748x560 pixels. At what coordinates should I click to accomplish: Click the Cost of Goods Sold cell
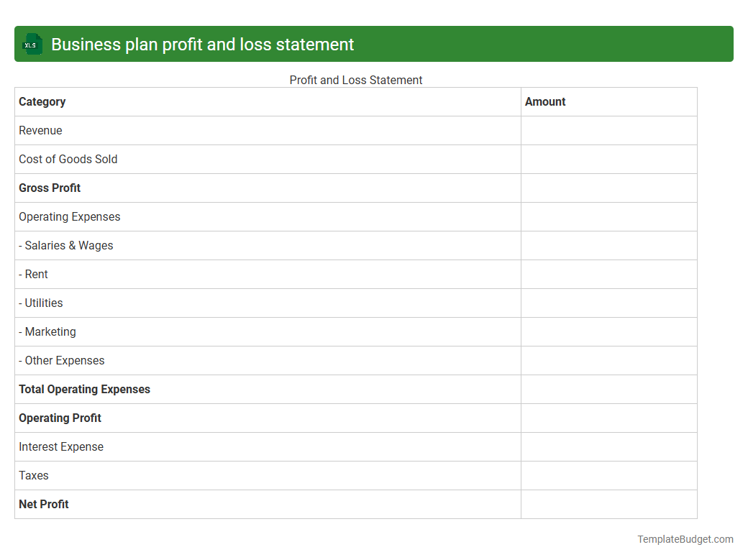(x=68, y=159)
